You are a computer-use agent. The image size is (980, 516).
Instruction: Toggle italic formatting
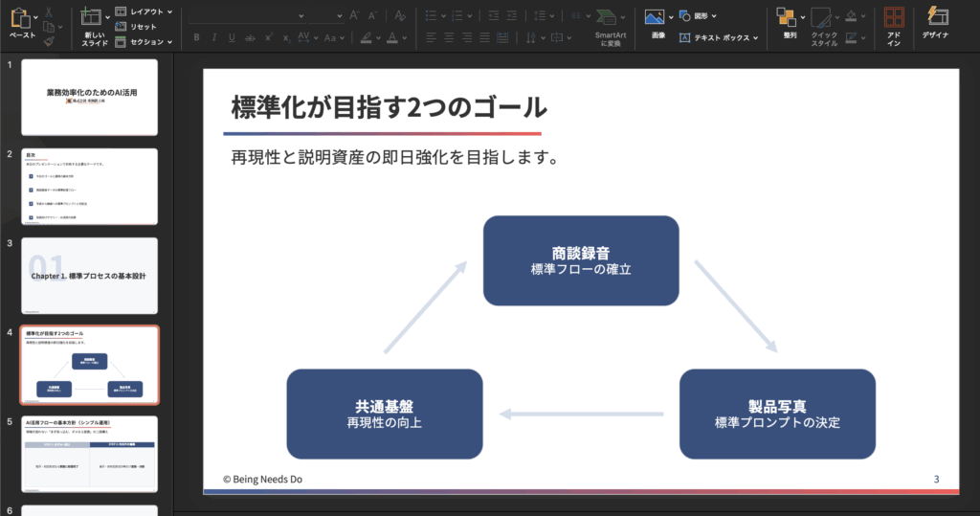coord(215,37)
